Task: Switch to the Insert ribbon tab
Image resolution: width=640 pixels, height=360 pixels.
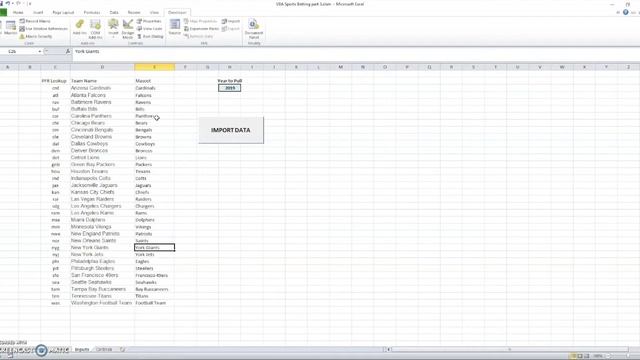Action: click(38, 13)
